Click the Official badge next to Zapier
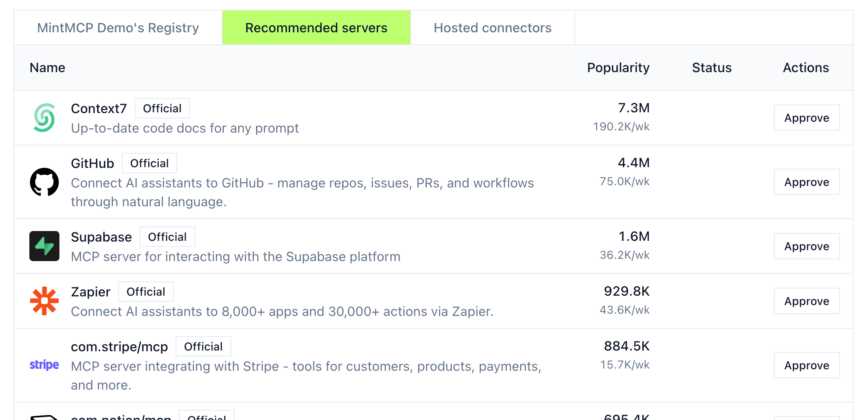868x420 pixels. point(146,292)
